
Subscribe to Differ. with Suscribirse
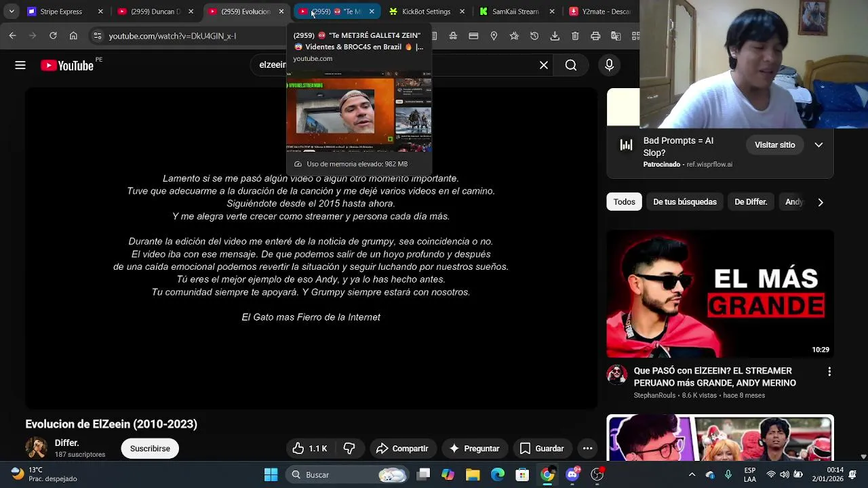click(x=150, y=449)
